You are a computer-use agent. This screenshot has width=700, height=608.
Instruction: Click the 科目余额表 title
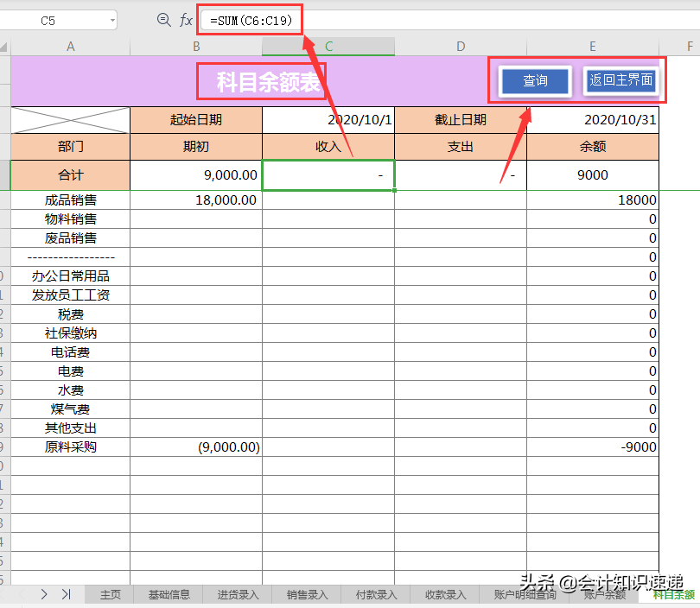(268, 82)
